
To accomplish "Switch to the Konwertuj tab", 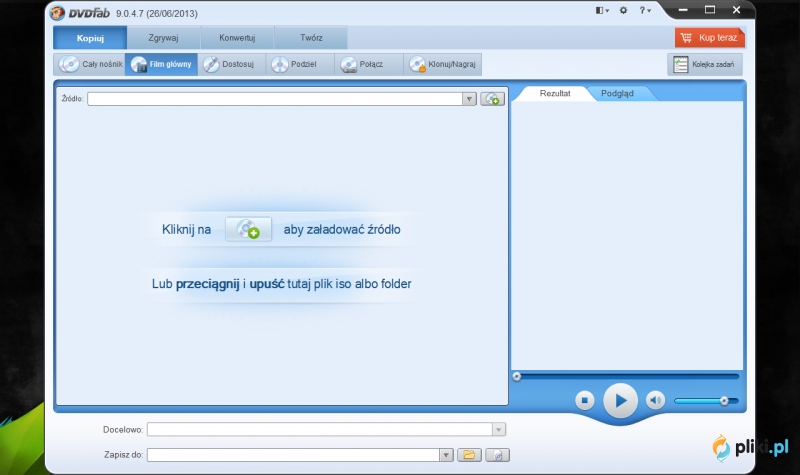I will tap(237, 38).
